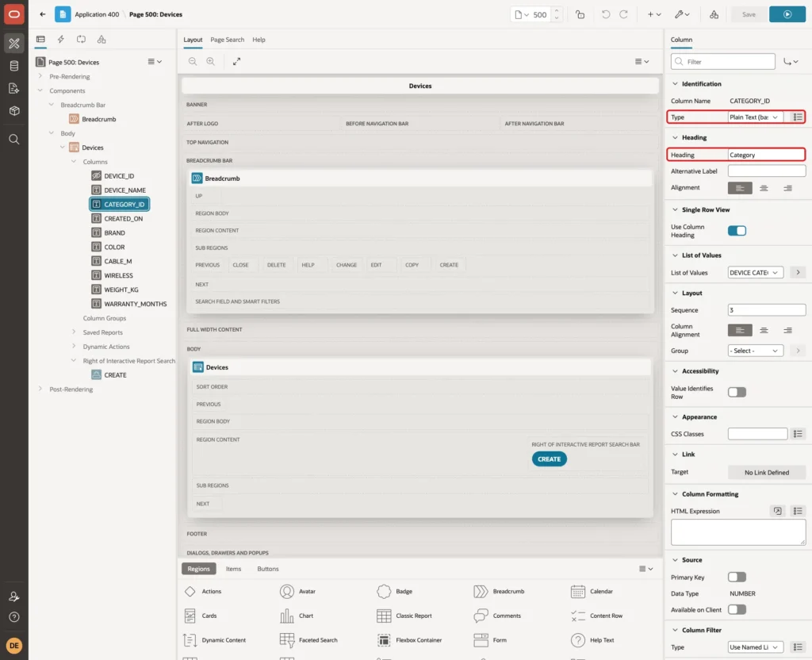Click the Heading text field

[767, 155]
